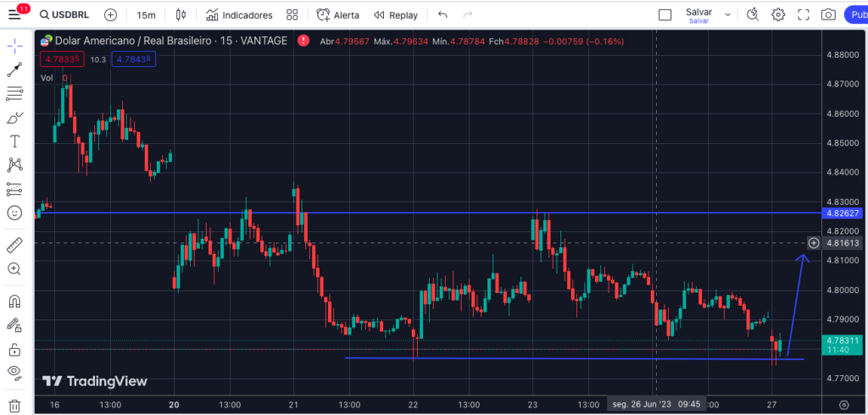Hide all drawings with the eye icon
Viewport: 868px width, 415px height.
tap(14, 372)
